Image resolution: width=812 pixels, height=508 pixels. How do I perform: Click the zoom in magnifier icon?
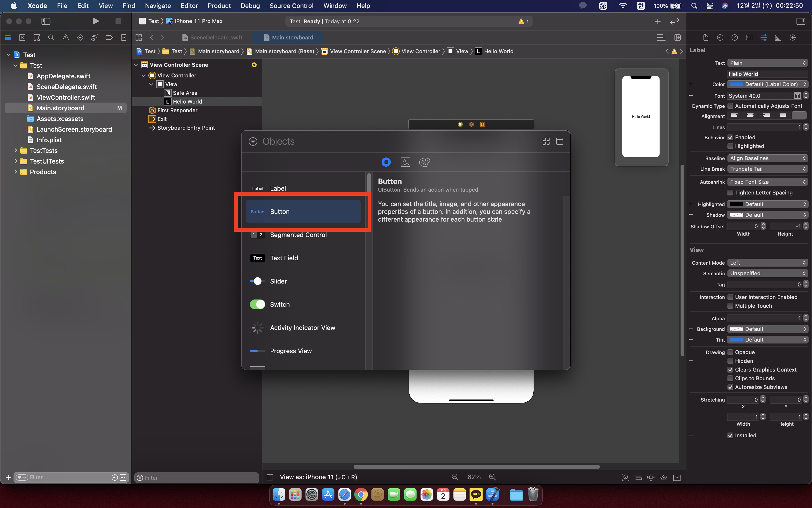point(492,477)
